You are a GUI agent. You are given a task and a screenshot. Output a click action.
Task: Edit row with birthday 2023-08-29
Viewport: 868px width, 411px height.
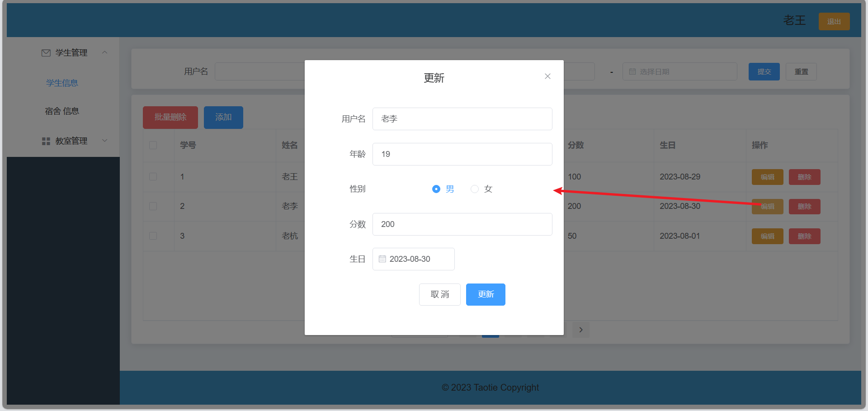click(x=767, y=177)
